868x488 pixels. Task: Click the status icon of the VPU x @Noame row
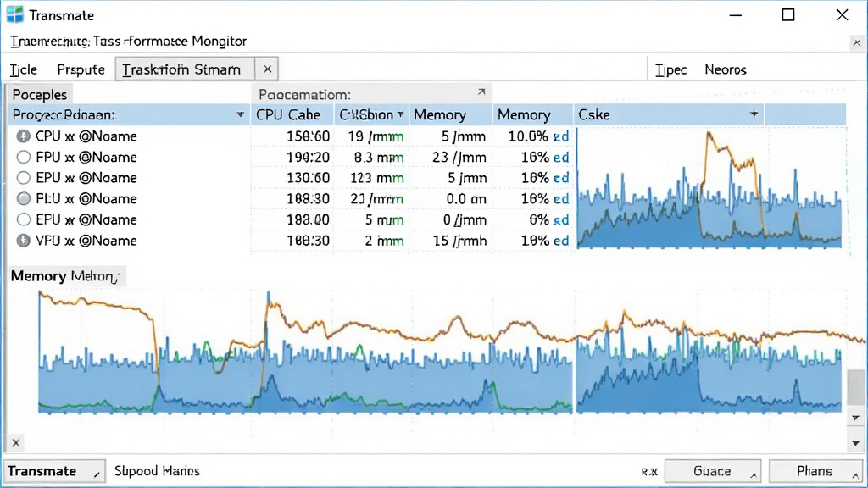(x=23, y=241)
